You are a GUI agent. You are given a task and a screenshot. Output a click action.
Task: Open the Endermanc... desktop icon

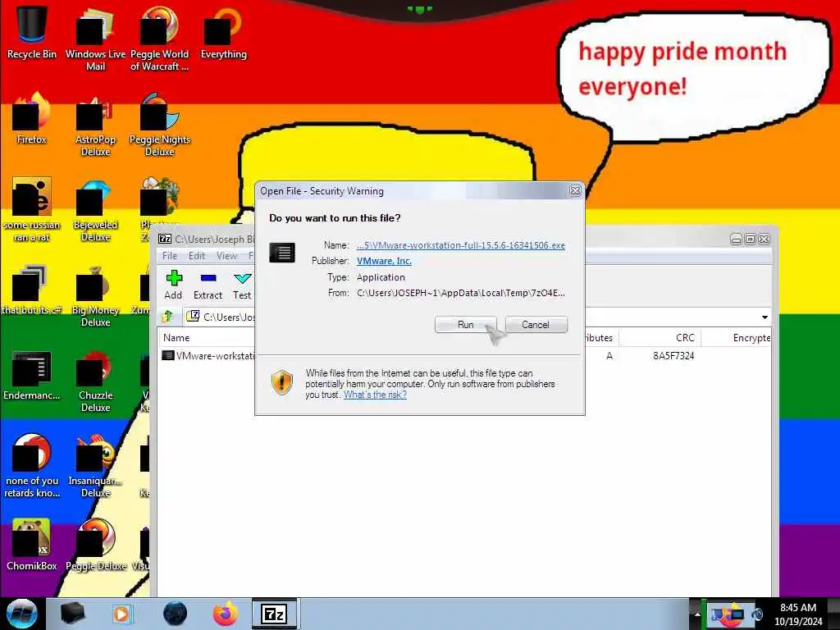click(x=32, y=375)
